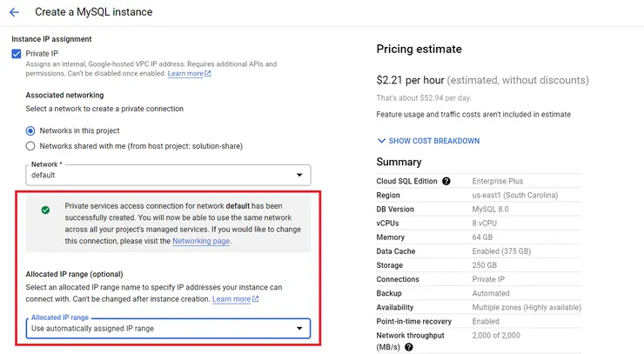Click chevron icon beside Show Cost Breakdown
Viewport: 644px width, 354px height.
click(x=381, y=141)
